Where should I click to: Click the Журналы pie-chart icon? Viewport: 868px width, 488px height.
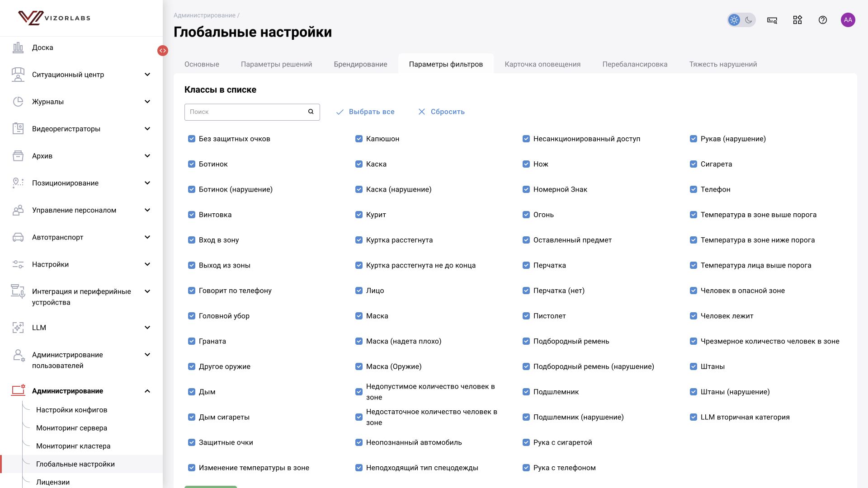click(x=18, y=102)
